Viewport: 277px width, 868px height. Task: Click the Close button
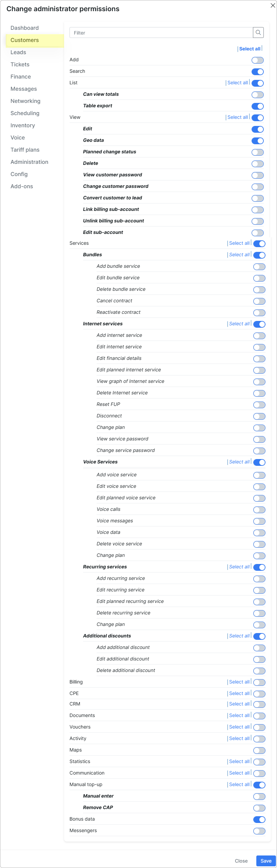[x=241, y=861]
